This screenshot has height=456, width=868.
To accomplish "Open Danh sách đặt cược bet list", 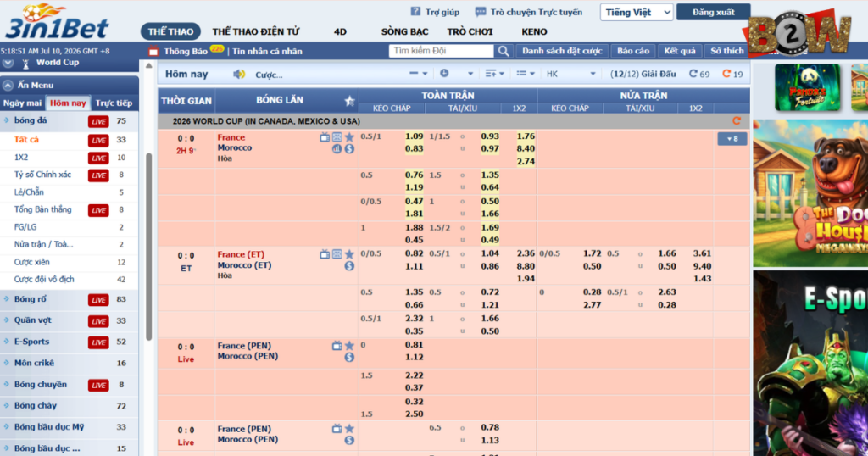I will point(562,51).
